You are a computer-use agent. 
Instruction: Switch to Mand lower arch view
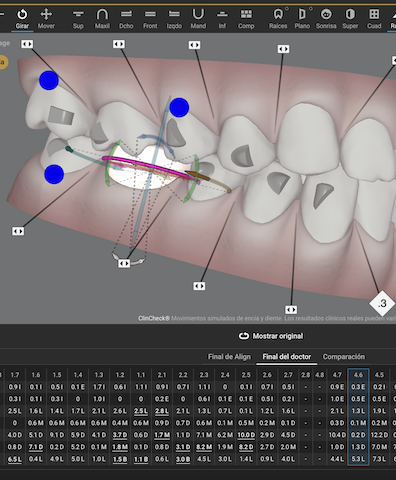[198, 19]
